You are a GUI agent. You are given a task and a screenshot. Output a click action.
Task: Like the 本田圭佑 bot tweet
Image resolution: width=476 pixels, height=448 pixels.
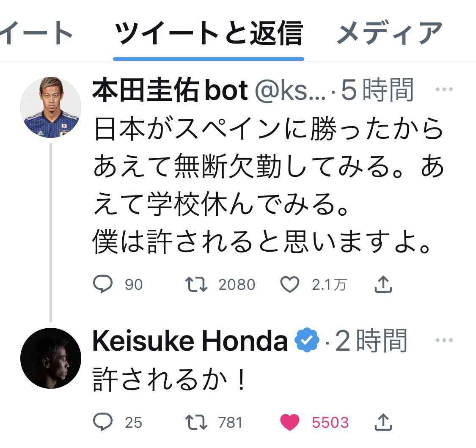[x=290, y=285]
